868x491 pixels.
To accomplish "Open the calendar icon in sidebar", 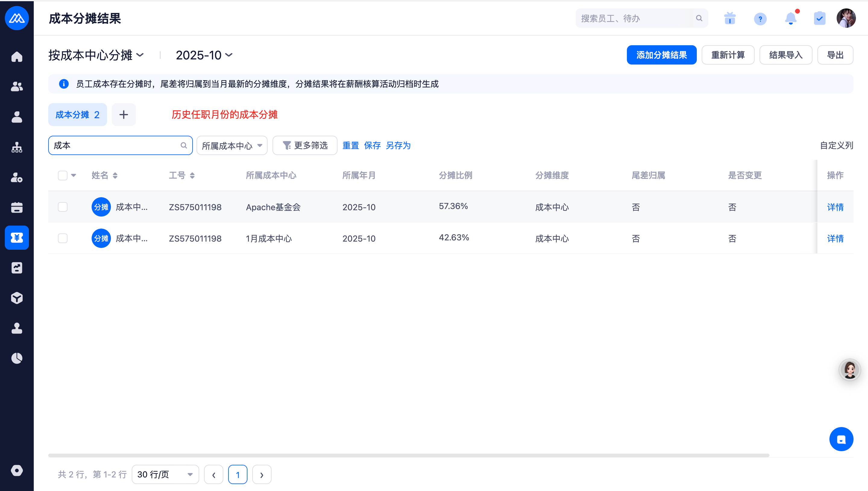I will click(x=17, y=207).
